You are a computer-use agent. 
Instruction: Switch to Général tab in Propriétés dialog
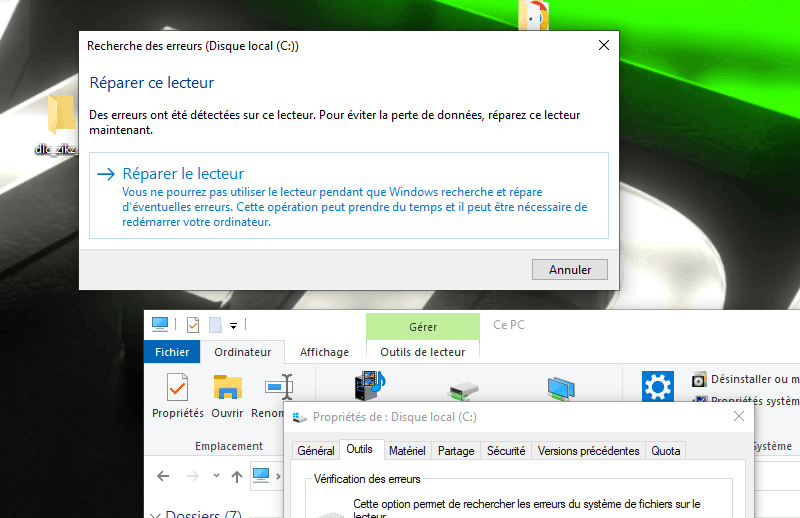[316, 451]
